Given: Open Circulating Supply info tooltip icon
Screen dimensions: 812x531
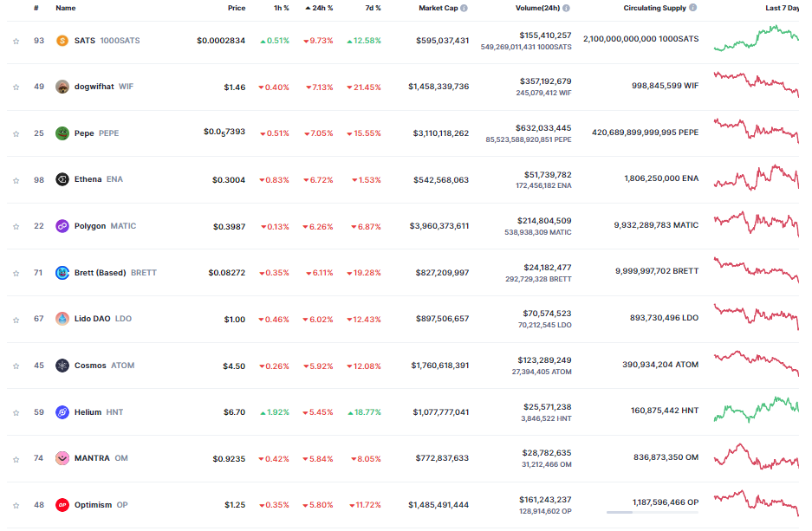Looking at the screenshot, I should (x=693, y=8).
